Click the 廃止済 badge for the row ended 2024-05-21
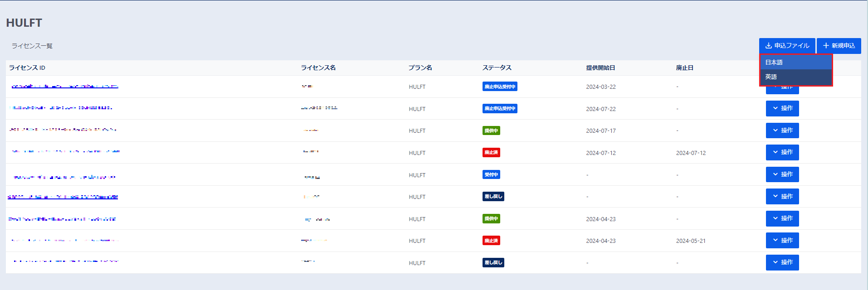 tap(491, 241)
